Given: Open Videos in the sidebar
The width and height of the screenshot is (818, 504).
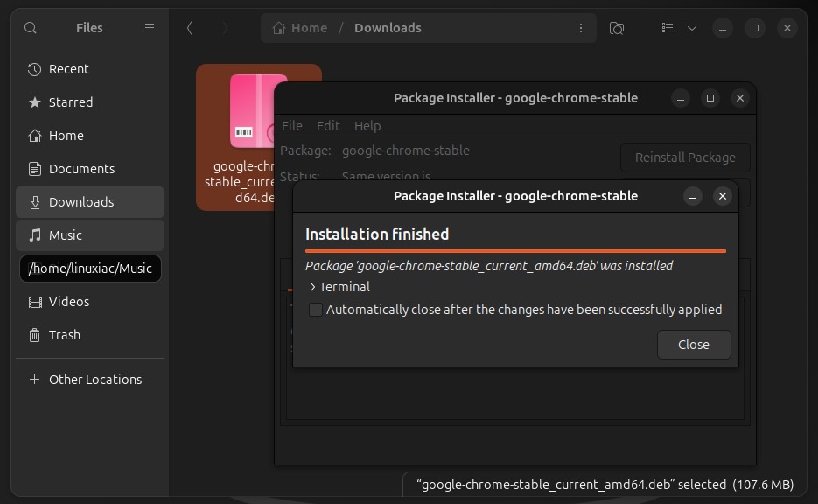Looking at the screenshot, I should [90, 302].
